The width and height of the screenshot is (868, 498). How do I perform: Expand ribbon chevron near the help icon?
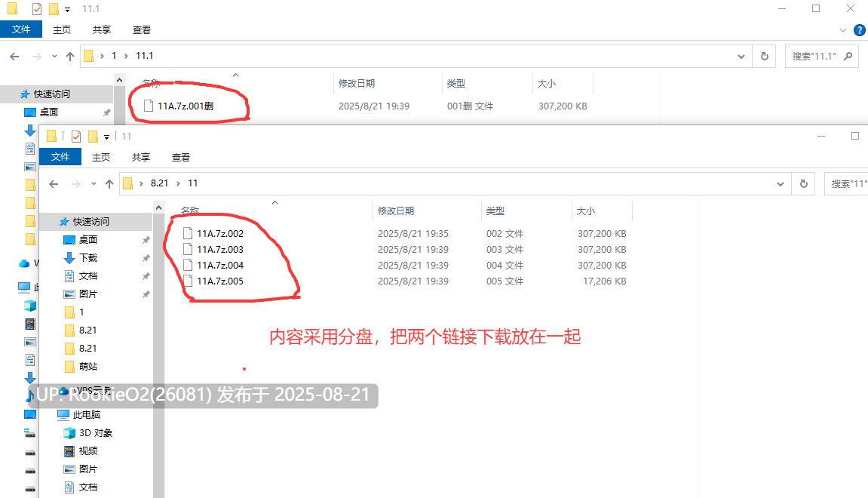(x=842, y=30)
